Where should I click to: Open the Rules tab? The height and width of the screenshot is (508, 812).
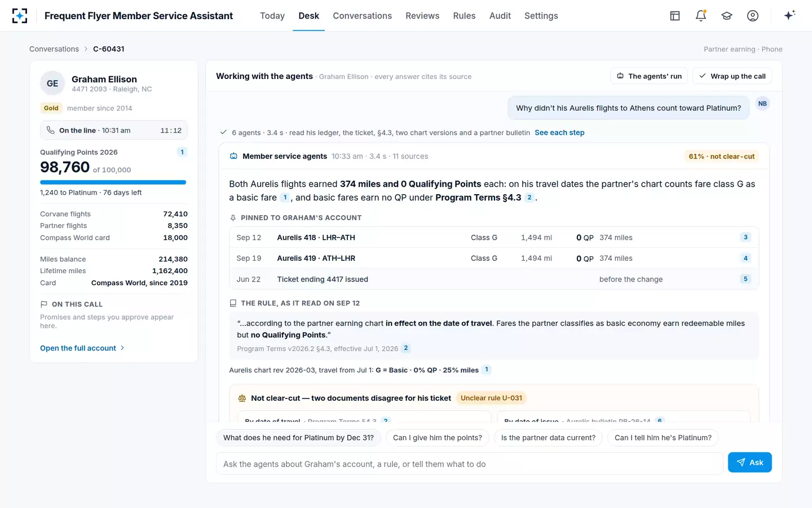tap(464, 16)
